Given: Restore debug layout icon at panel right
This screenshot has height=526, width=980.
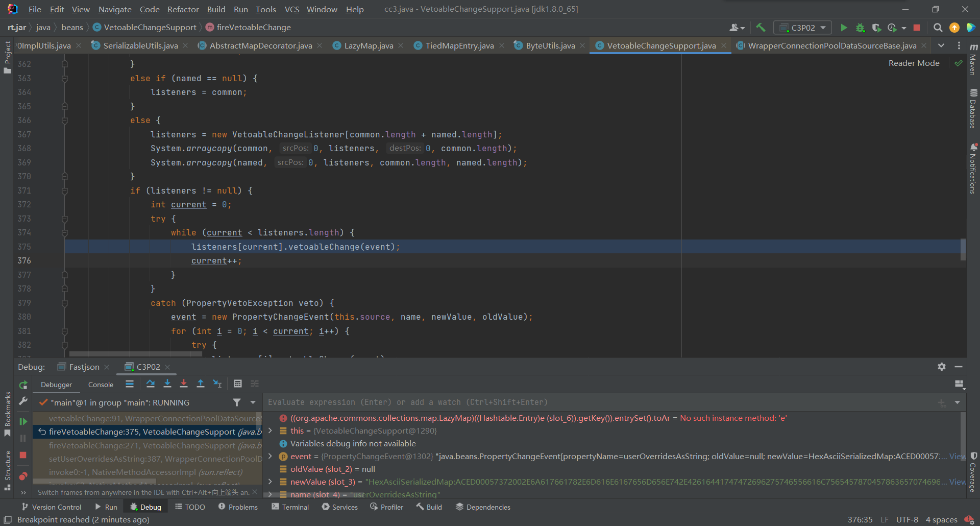Looking at the screenshot, I should (x=959, y=384).
